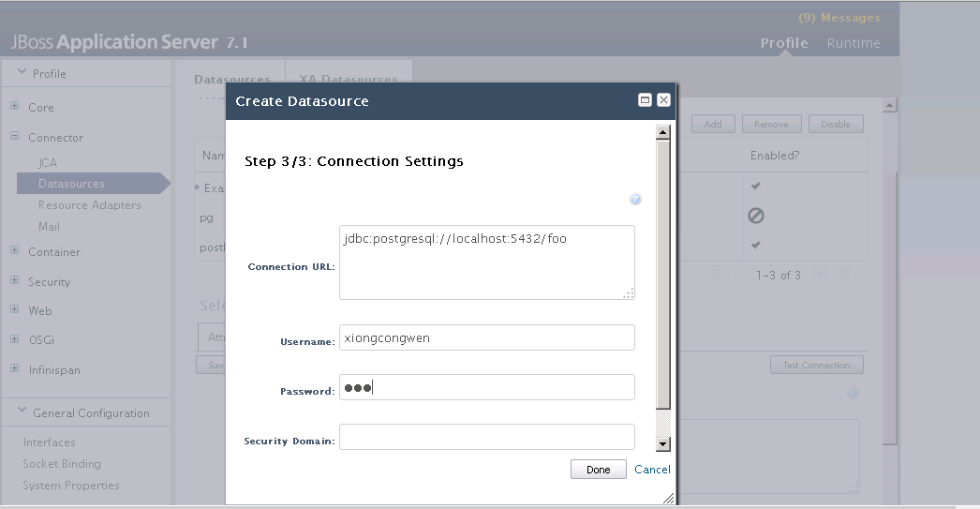The width and height of the screenshot is (980, 509).
Task: Click the help icon in Create Datasource dialog
Action: [x=635, y=200]
